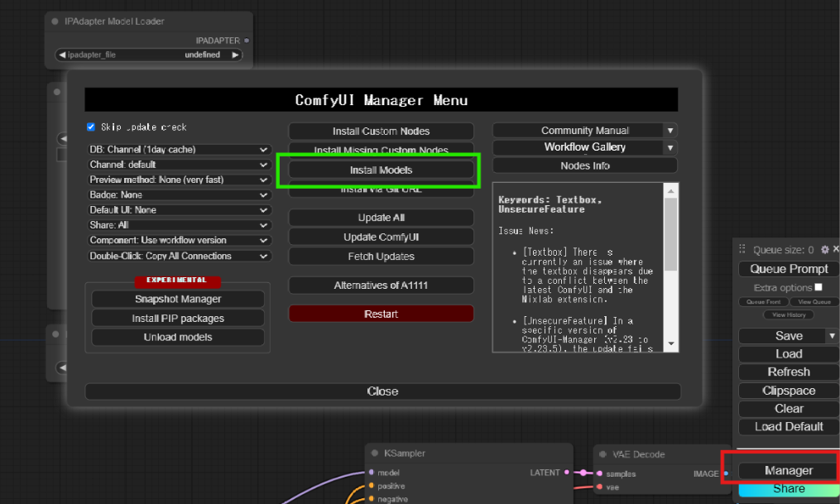Click next arrow on ipadapter_file
The height and width of the screenshot is (504, 840).
(x=235, y=55)
